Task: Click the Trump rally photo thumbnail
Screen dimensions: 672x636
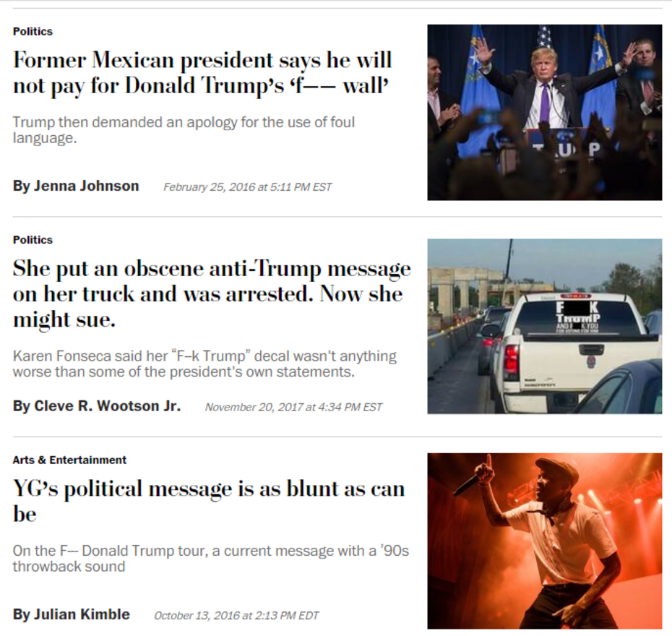Action: pos(544,112)
